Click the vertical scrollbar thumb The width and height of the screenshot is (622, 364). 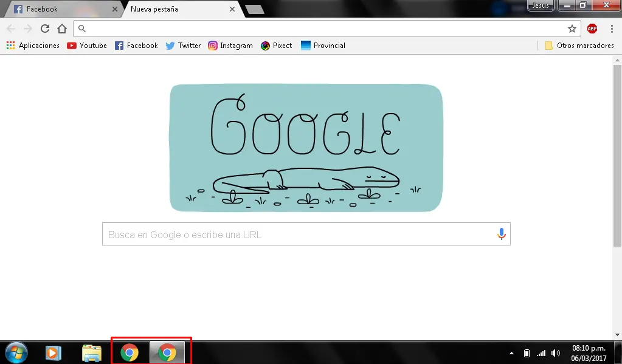pos(617,156)
